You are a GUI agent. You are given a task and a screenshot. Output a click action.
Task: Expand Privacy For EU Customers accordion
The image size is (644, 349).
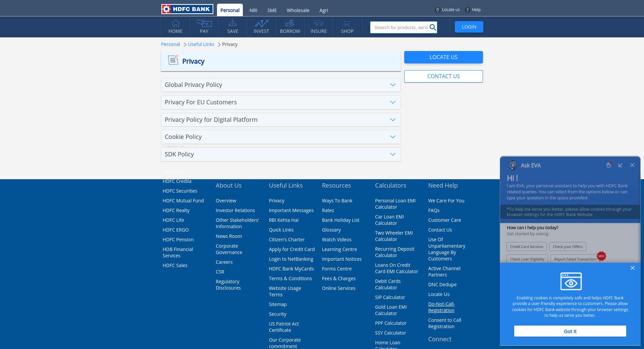[x=392, y=102]
